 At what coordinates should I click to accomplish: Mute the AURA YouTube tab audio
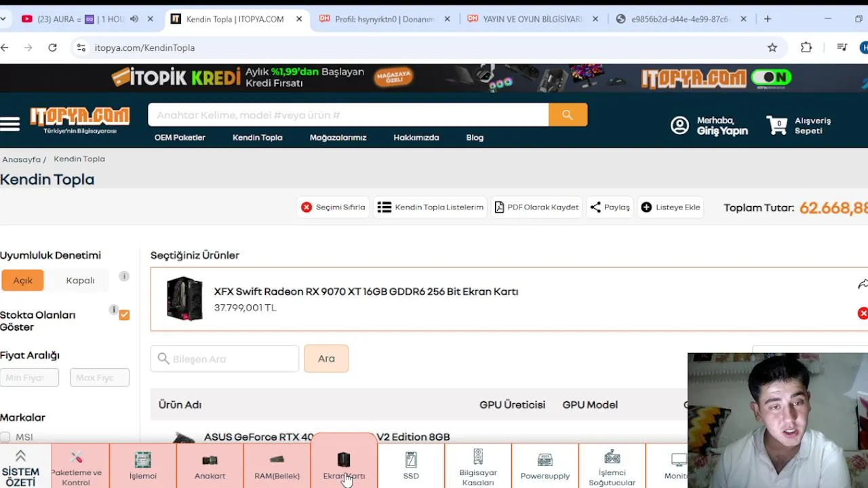pos(134,19)
